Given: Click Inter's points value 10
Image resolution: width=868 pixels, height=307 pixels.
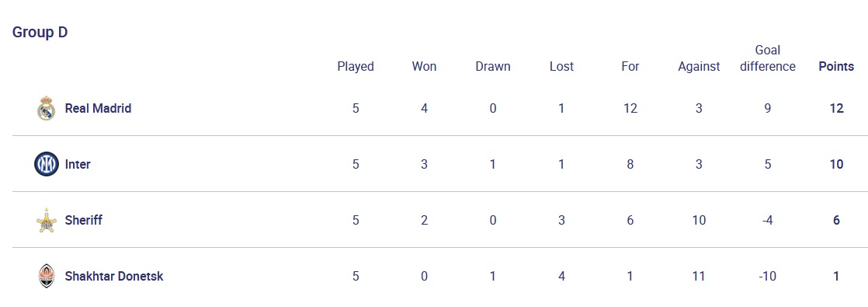Looking at the screenshot, I should [x=836, y=165].
